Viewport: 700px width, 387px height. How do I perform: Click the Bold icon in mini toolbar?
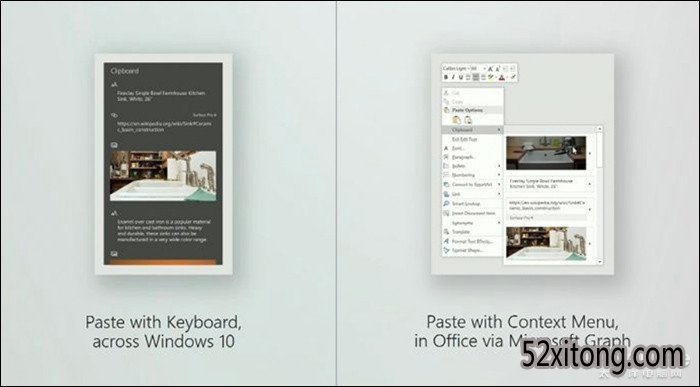coord(446,77)
